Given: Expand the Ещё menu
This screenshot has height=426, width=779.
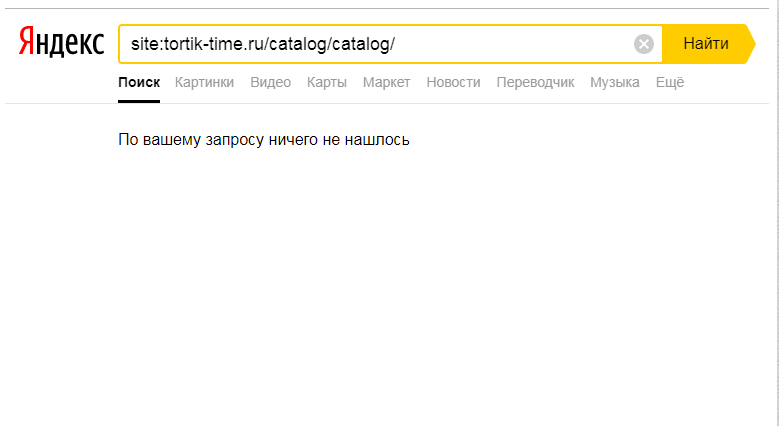Looking at the screenshot, I should click(x=670, y=83).
